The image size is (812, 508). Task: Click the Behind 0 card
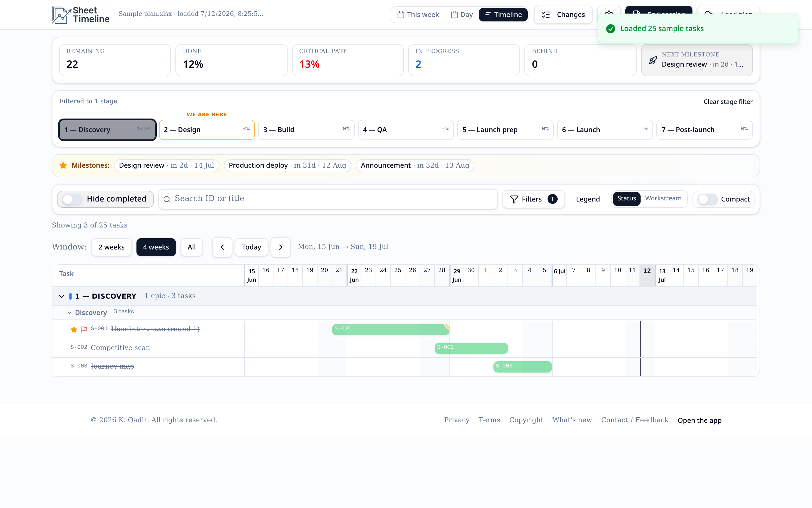tap(580, 60)
